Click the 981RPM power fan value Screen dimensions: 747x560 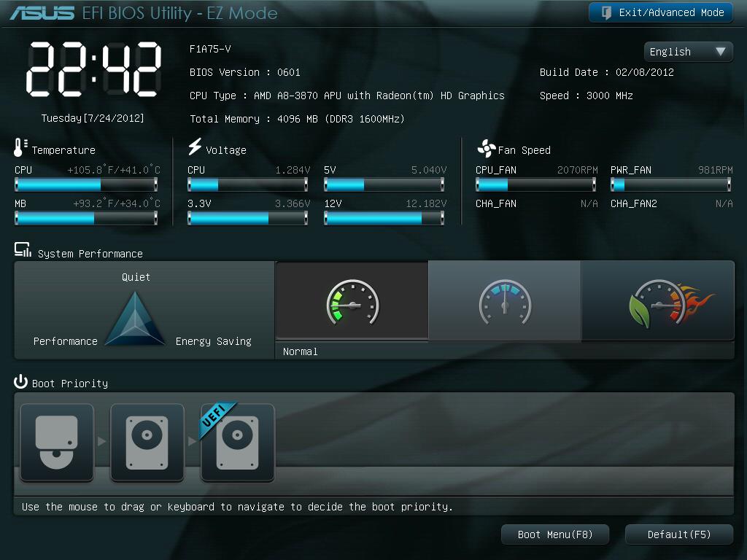(x=716, y=170)
